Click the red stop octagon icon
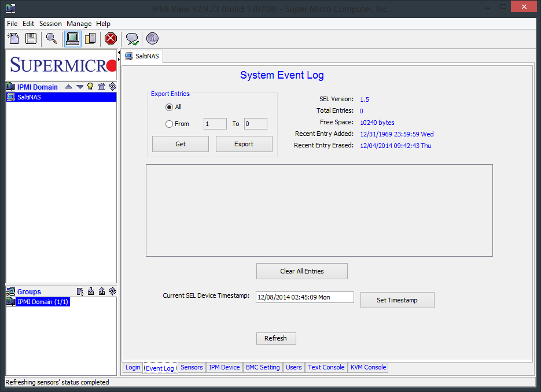The width and height of the screenshot is (541, 392). (x=111, y=39)
